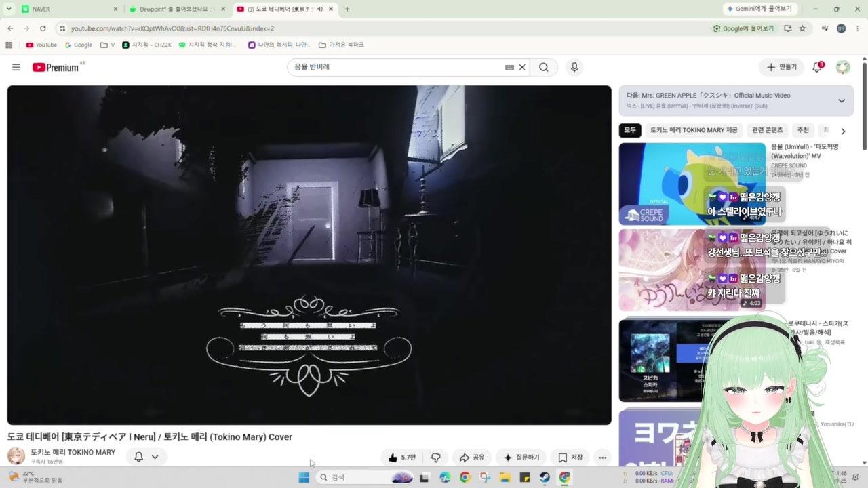This screenshot has width=868, height=488.
Task: Reload the current page
Action: click(43, 28)
